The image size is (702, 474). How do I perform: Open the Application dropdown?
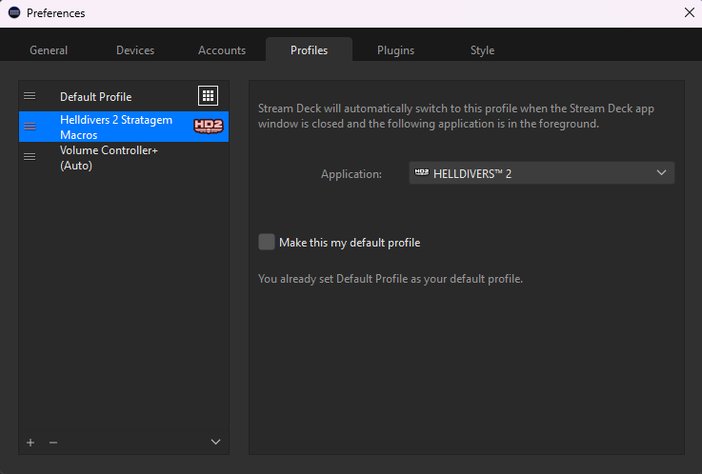(x=541, y=173)
